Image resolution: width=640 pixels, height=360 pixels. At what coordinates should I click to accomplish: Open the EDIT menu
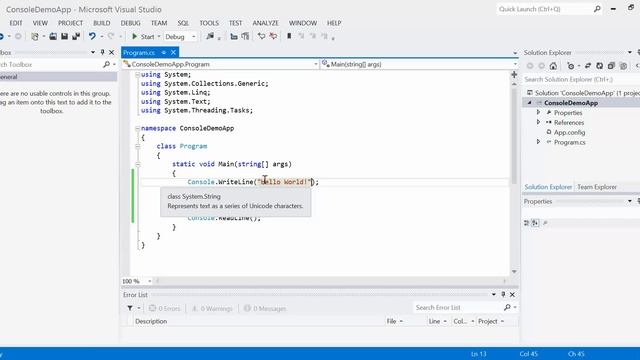tap(16, 23)
